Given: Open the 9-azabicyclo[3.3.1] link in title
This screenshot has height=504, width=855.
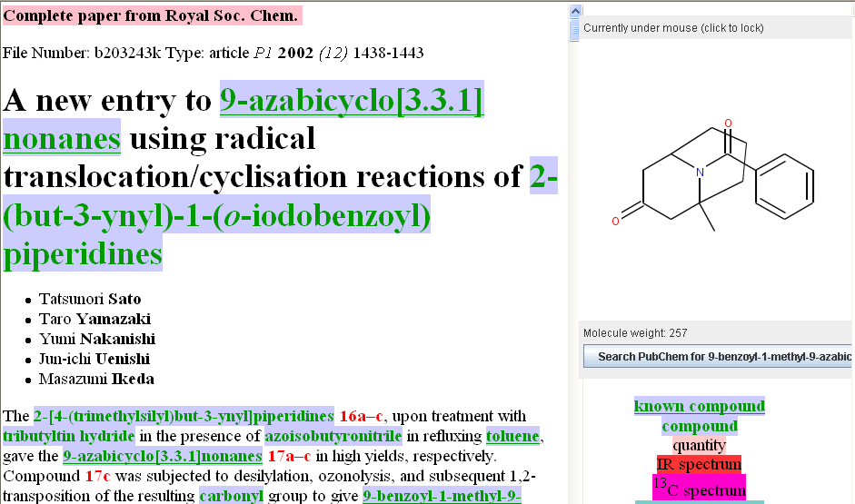Looking at the screenshot, I should coord(352,100).
